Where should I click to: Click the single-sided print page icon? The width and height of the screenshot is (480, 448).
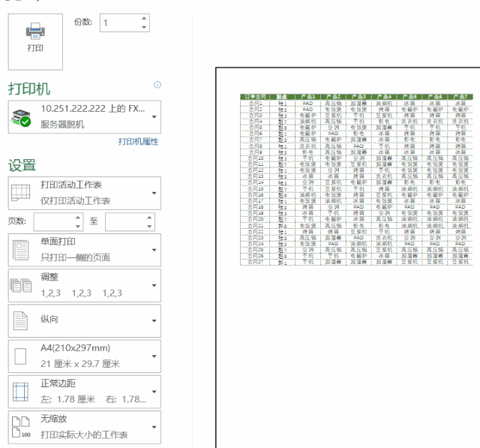tap(21, 250)
